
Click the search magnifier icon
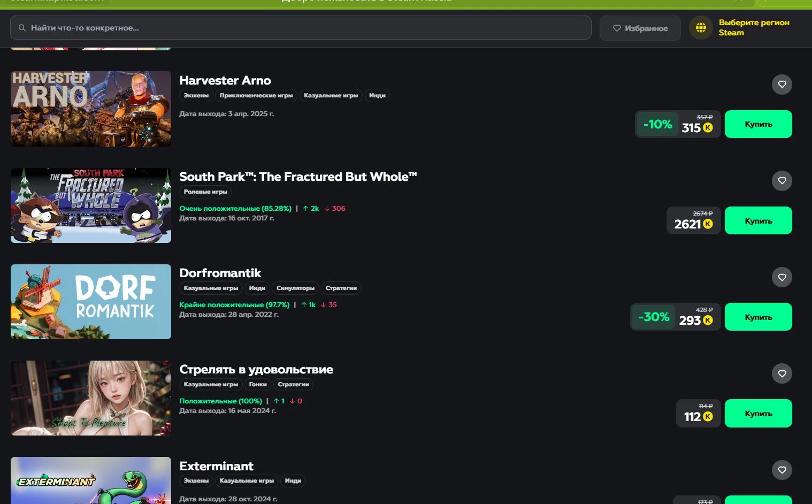22,28
